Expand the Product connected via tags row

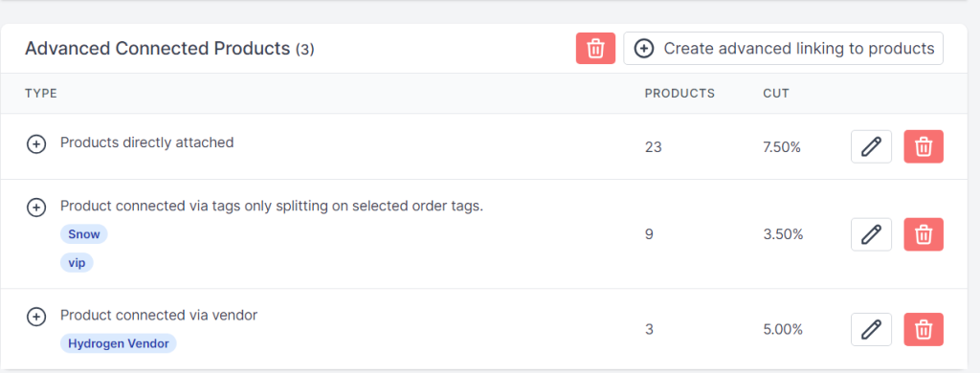click(36, 208)
